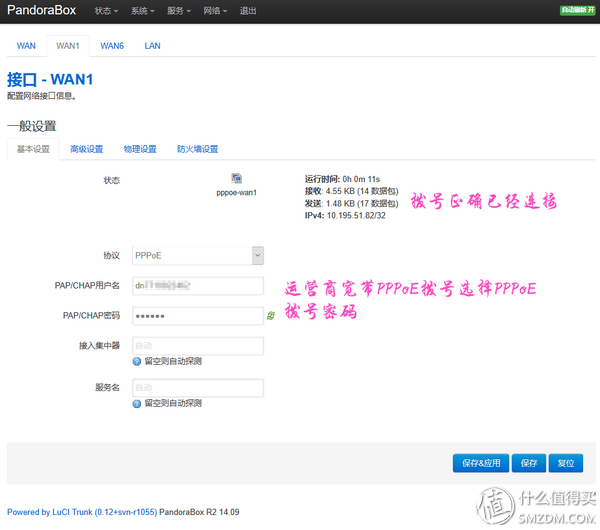This screenshot has width=600, height=530.
Task: Focus the 接入集中器 input field
Action: click(198, 346)
